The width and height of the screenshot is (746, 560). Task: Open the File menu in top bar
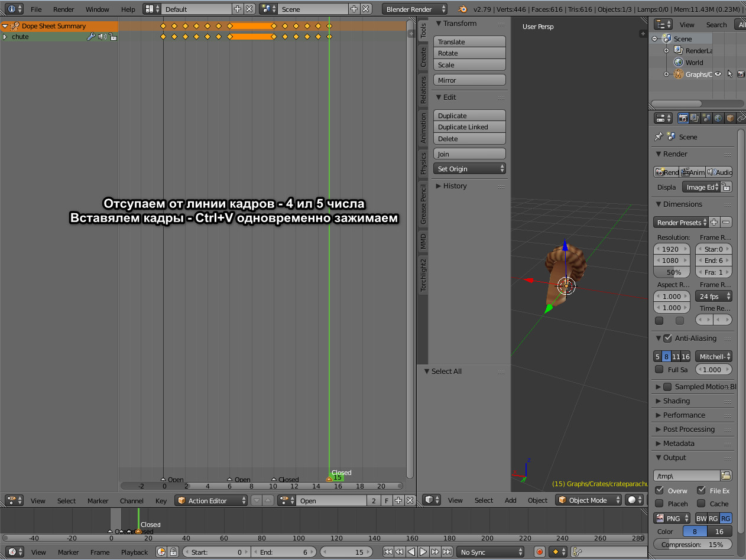point(36,9)
